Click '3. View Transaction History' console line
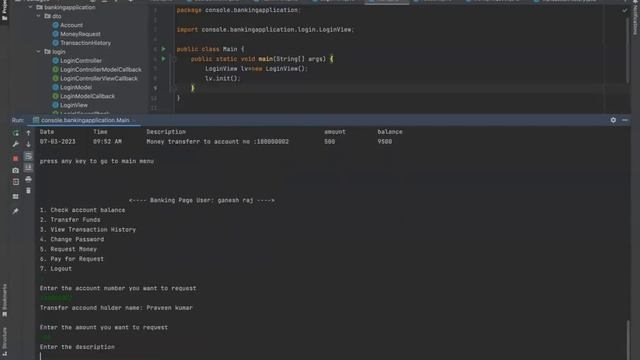 [88, 229]
